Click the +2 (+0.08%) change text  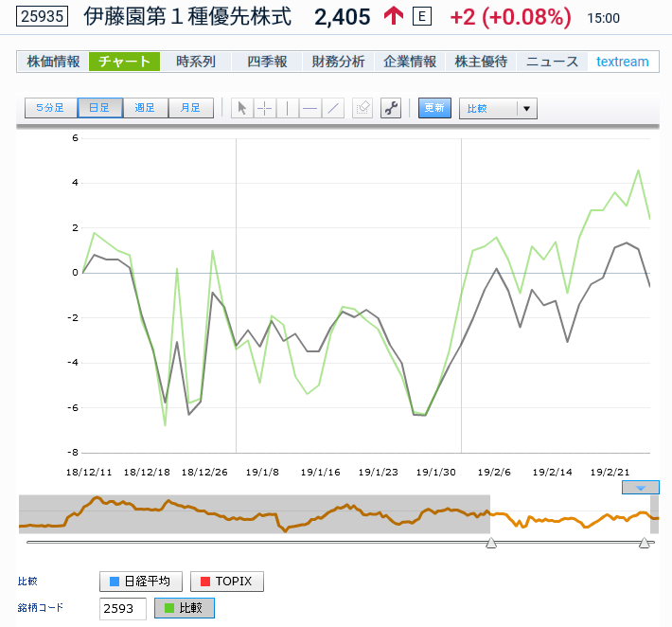[x=510, y=18]
